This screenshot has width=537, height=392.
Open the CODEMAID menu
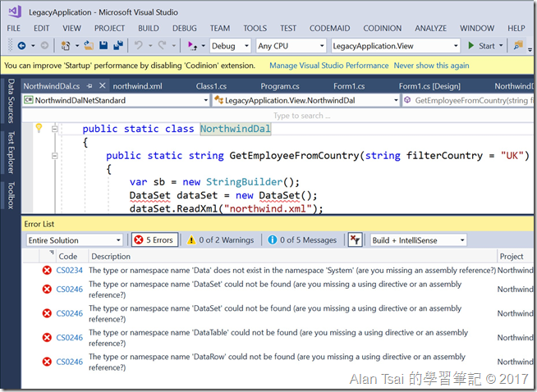pos(330,28)
